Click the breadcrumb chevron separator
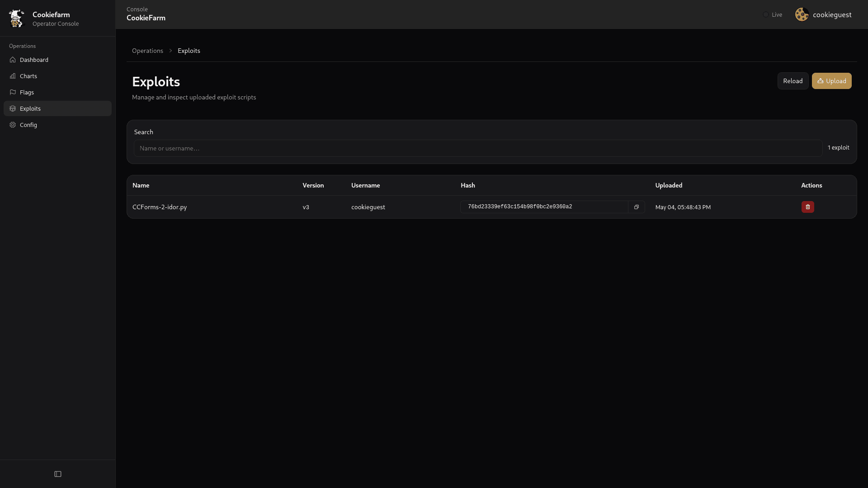868x488 pixels. 170,51
